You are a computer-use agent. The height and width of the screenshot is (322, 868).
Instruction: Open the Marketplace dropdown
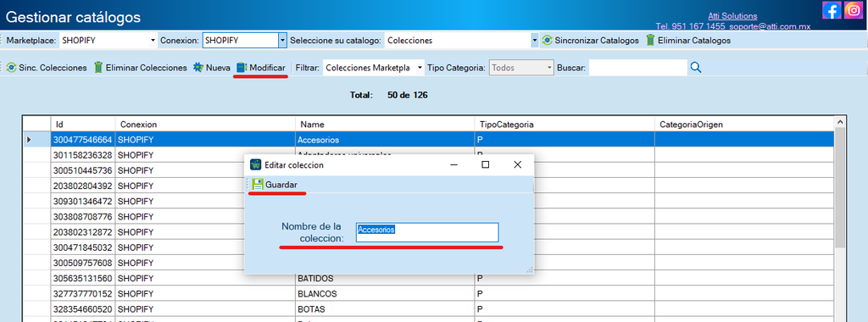[153, 41]
